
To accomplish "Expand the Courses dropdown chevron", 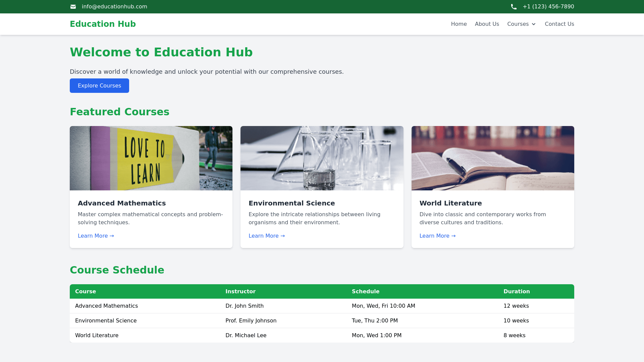I will tap(533, 24).
